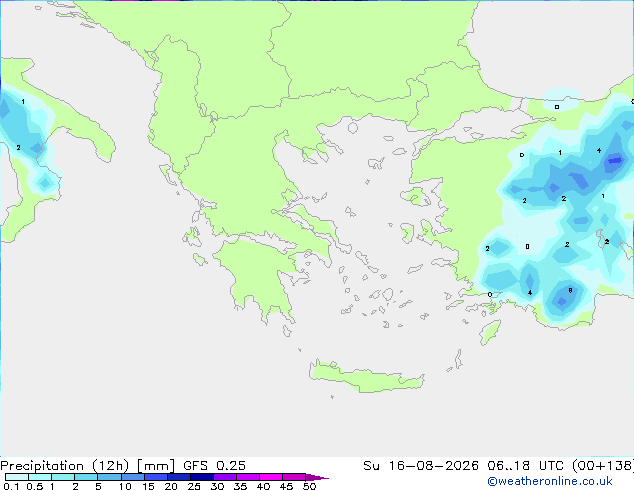
Task: Click the 'Precipitation (12h)' title text
Action: (65, 466)
